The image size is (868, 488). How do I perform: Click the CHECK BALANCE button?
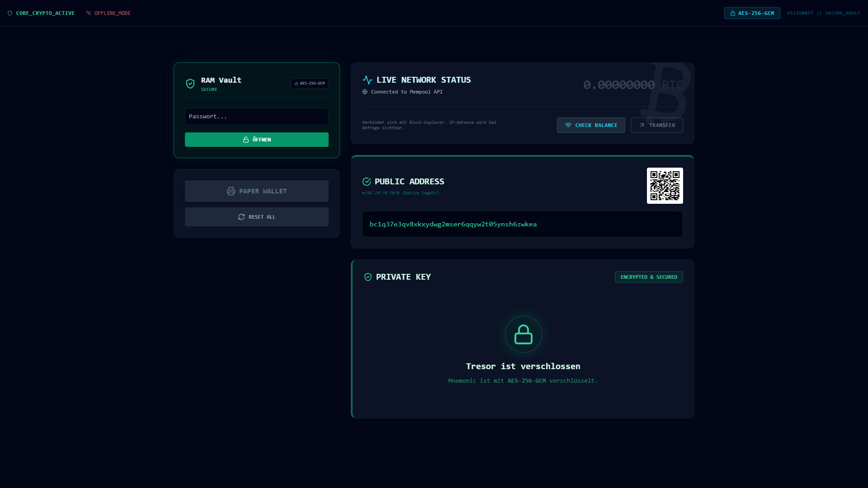click(x=590, y=125)
